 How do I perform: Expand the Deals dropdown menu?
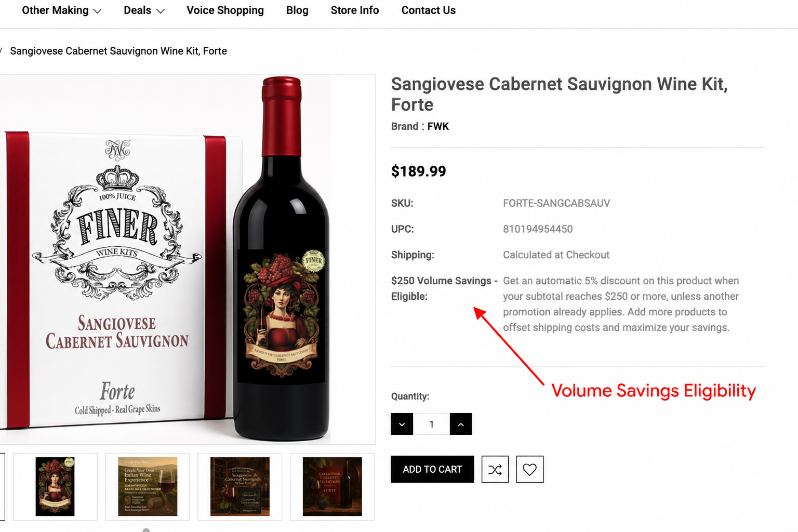(x=144, y=10)
